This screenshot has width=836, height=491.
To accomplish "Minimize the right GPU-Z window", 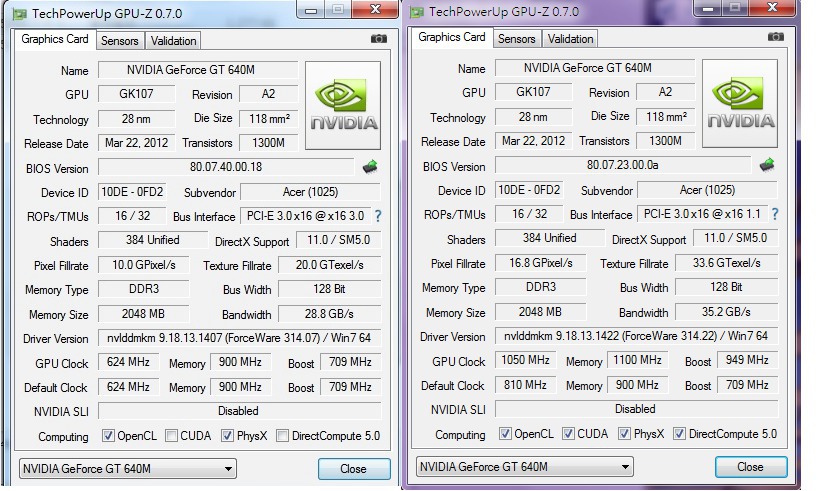I will 708,8.
